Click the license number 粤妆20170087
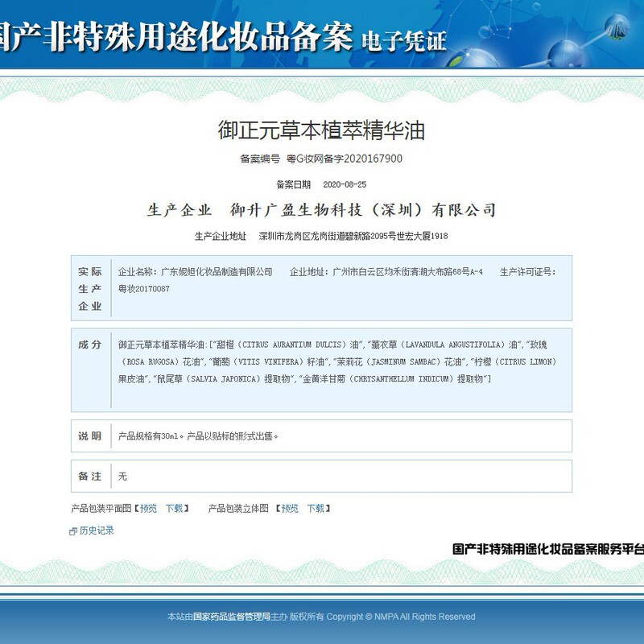The image size is (644, 644). 144,289
